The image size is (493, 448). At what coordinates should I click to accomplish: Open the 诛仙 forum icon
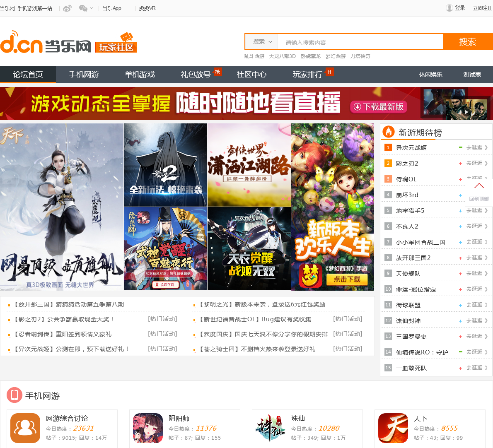tap(271, 428)
